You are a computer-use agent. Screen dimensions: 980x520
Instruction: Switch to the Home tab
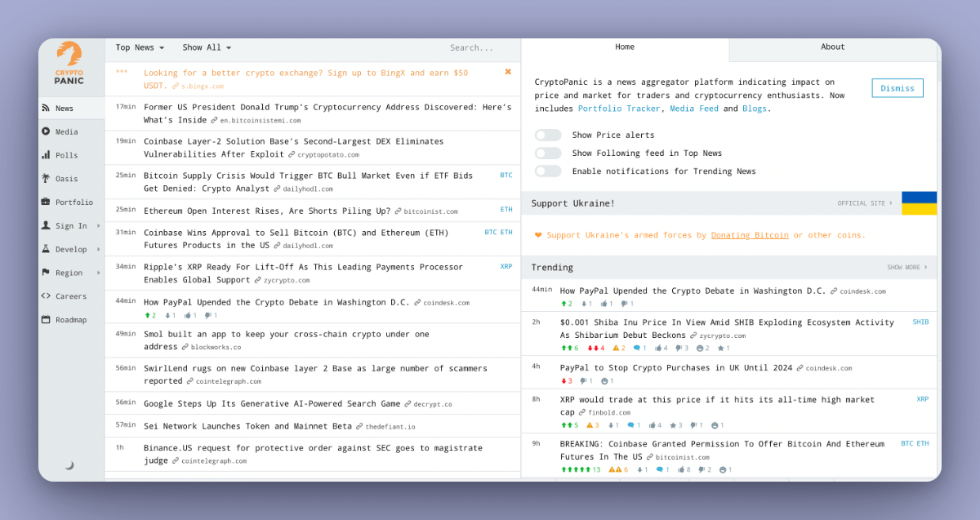[625, 47]
